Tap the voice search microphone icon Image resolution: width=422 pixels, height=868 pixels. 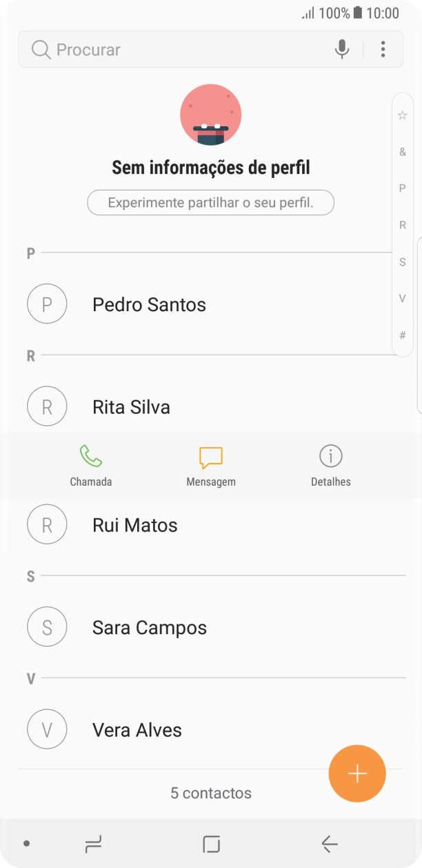coord(341,49)
